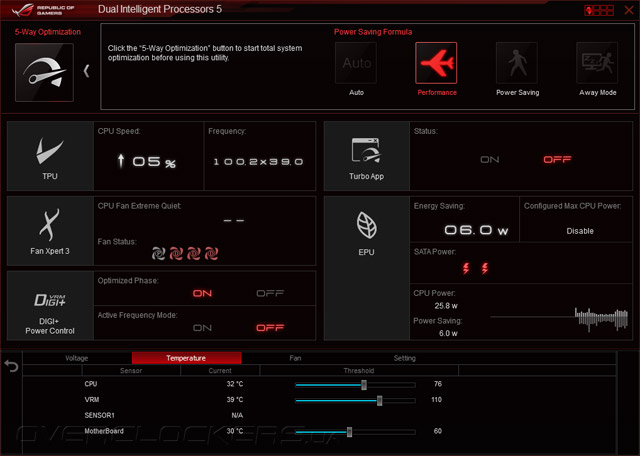Set Active Frequency Mode to ON
The image size is (640, 456).
tap(202, 328)
